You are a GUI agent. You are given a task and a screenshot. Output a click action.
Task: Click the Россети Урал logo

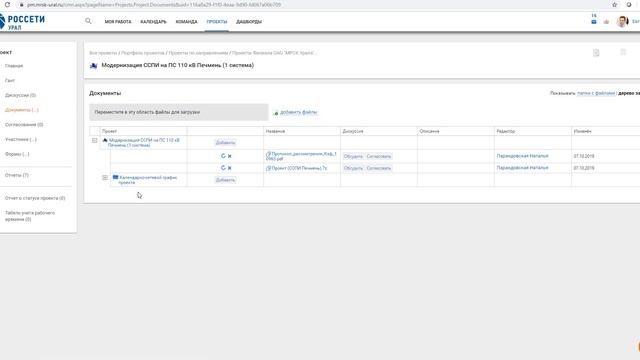(22, 22)
